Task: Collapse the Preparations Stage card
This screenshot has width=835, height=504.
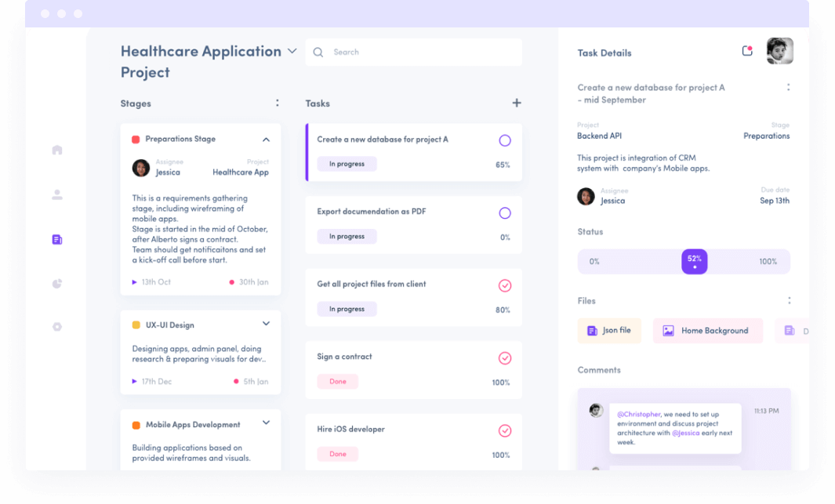Action: click(266, 139)
